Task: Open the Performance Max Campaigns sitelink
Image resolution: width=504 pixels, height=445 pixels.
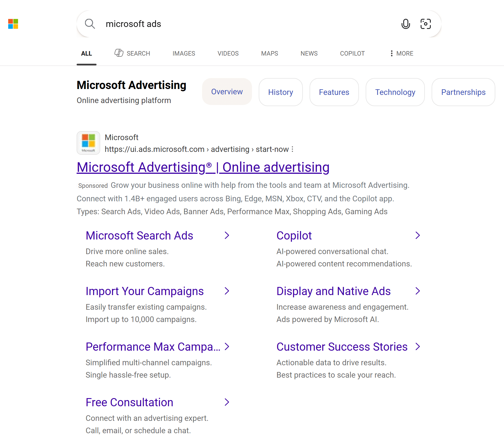Action: pyautogui.click(x=153, y=347)
